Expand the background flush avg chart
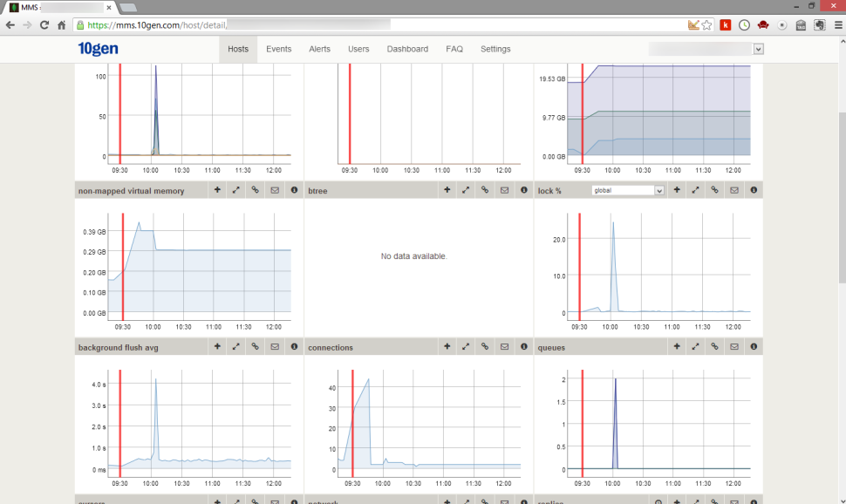Image resolution: width=846 pixels, height=504 pixels. 235,347
